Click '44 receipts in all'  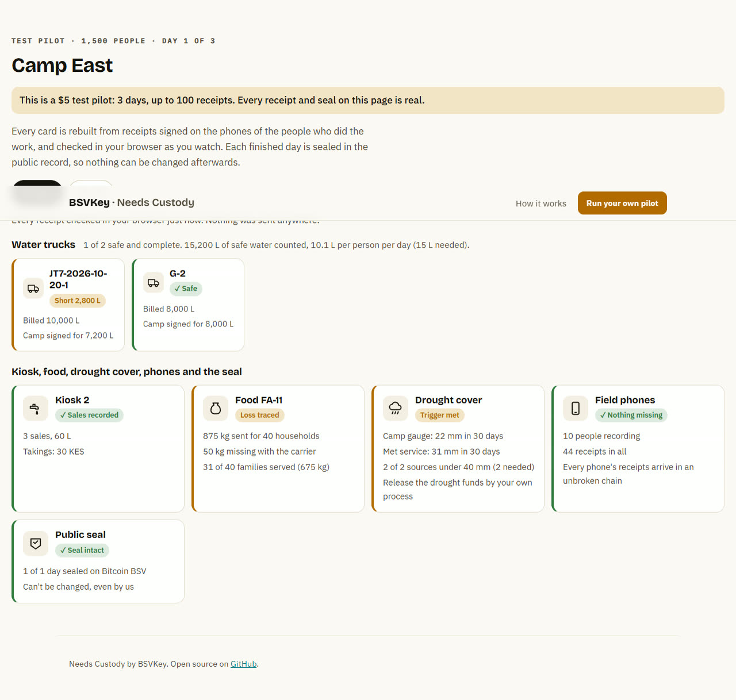(x=595, y=452)
